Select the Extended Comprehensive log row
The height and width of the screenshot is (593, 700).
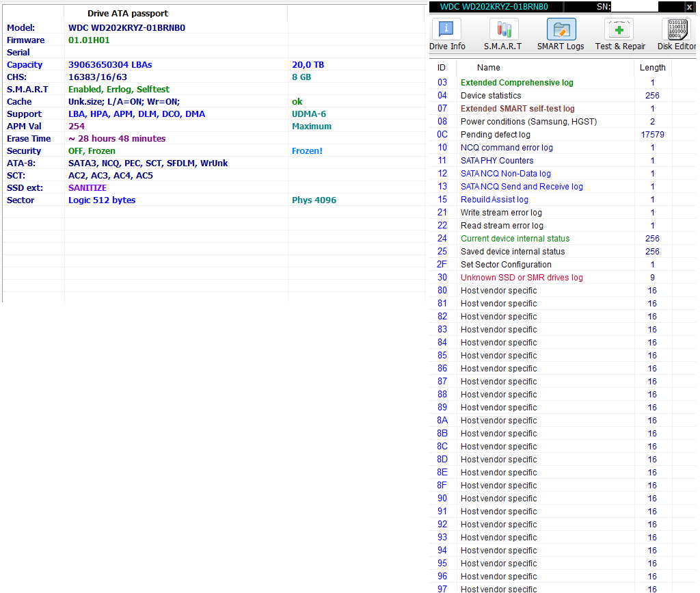click(x=563, y=83)
